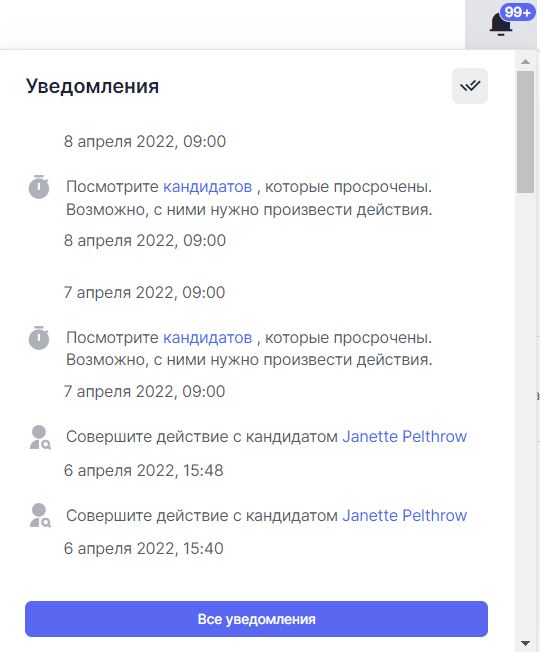Image resolution: width=540 pixels, height=652 pixels.
Task: Select the 7 апреля overdue candidates notification text
Action: [x=249, y=348]
